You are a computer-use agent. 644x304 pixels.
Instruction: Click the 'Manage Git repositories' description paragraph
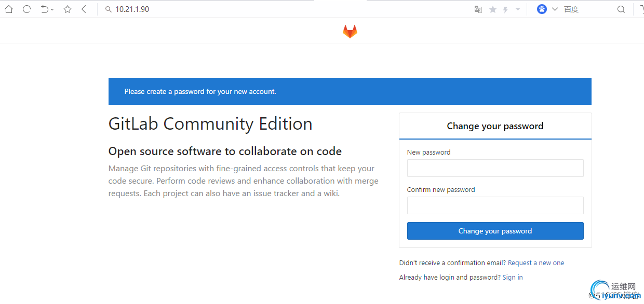pyautogui.click(x=244, y=181)
